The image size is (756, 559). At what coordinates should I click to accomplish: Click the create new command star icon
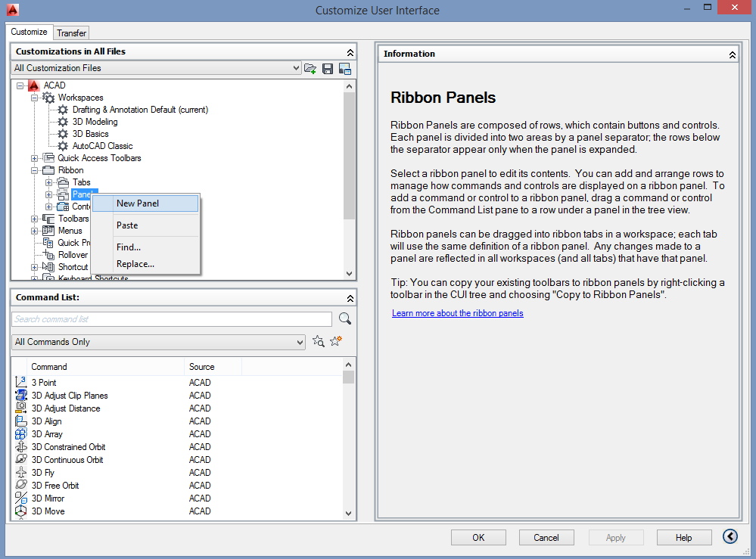click(336, 342)
